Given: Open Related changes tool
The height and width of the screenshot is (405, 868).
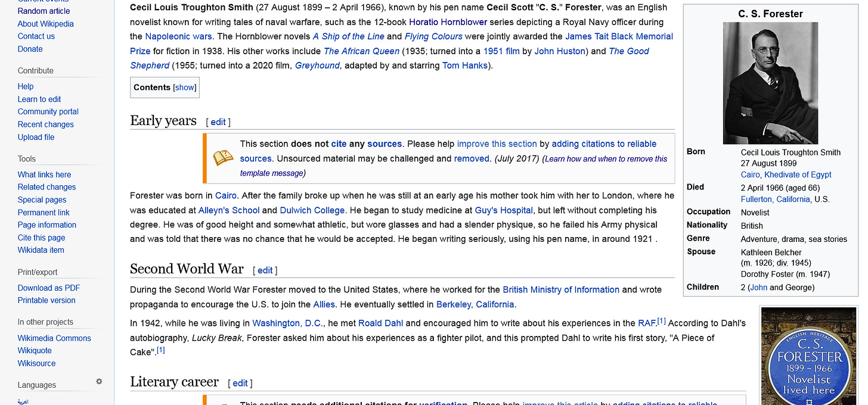Looking at the screenshot, I should tap(46, 187).
